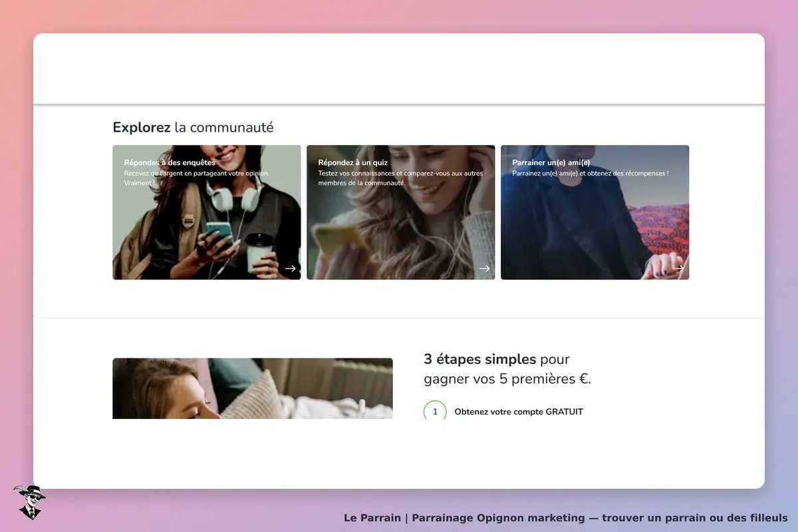The width and height of the screenshot is (798, 532).
Task: Click 'Testez vos connaissances' description text
Action: point(400,178)
